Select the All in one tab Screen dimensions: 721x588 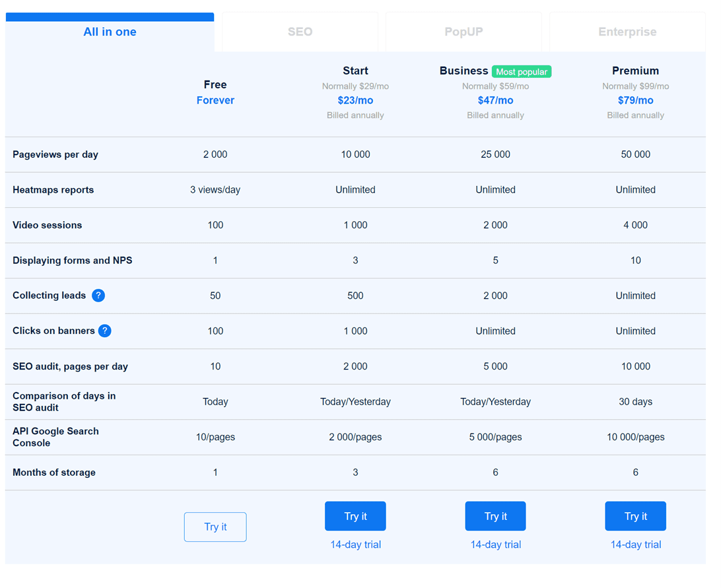110,32
